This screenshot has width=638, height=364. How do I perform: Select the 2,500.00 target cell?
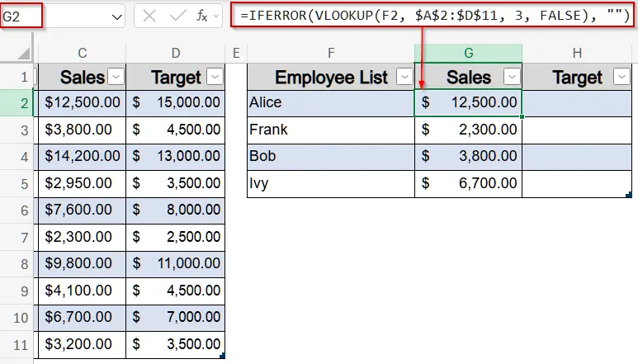[x=175, y=238]
